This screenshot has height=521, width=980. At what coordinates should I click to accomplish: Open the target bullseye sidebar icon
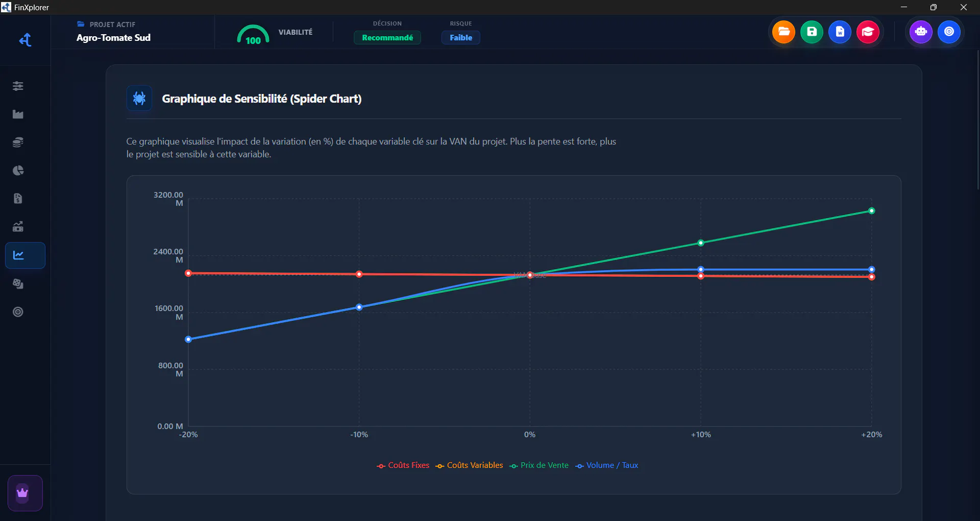[x=18, y=312]
